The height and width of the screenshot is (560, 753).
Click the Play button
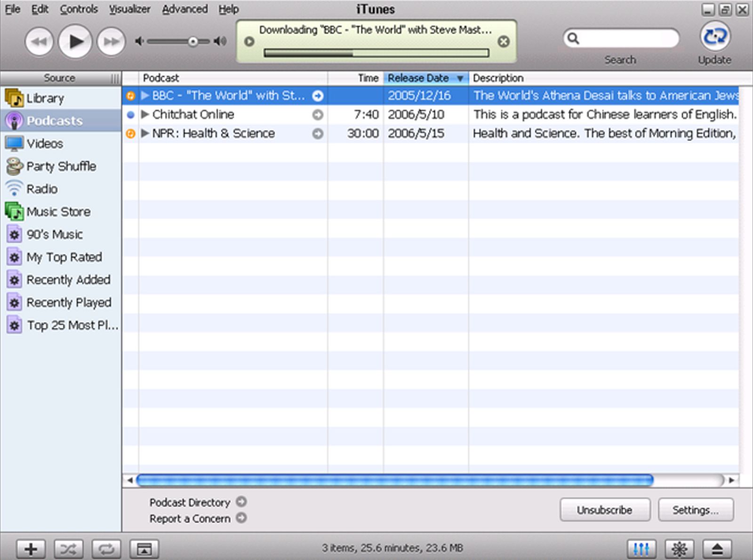75,41
